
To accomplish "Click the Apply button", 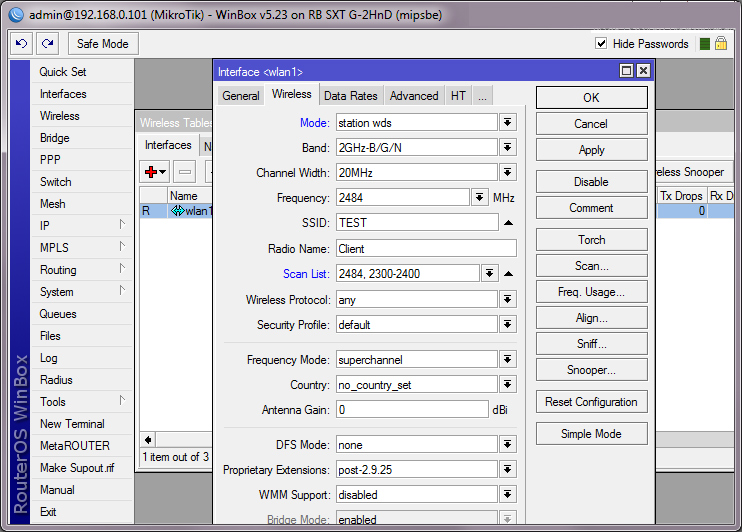I will pyautogui.click(x=592, y=150).
